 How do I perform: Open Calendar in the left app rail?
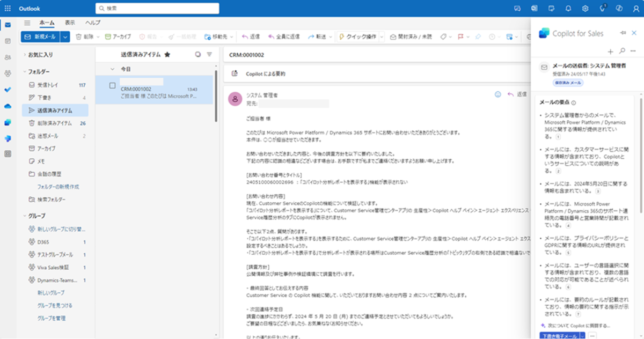point(8,41)
